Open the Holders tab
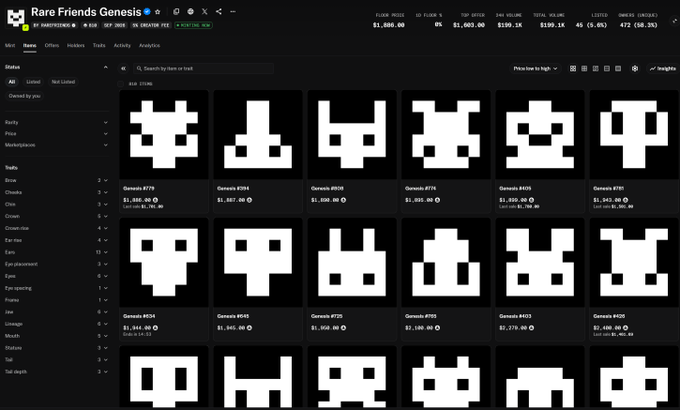This screenshot has height=410, width=680. point(76,45)
